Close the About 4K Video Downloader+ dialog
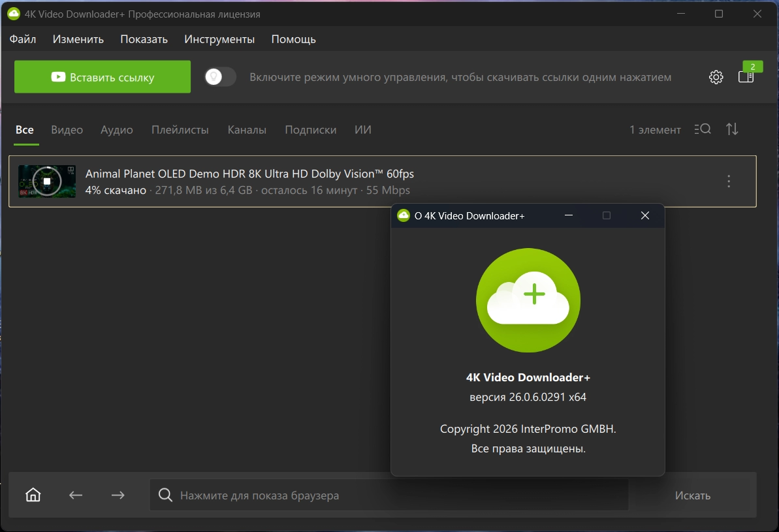The height and width of the screenshot is (532, 779). tap(645, 215)
